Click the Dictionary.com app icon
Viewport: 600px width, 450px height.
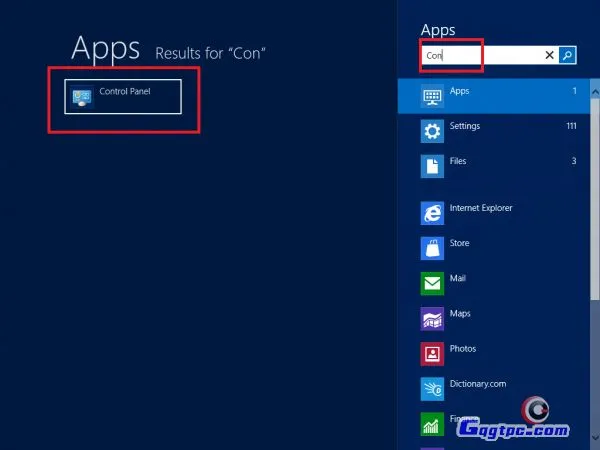(432, 389)
